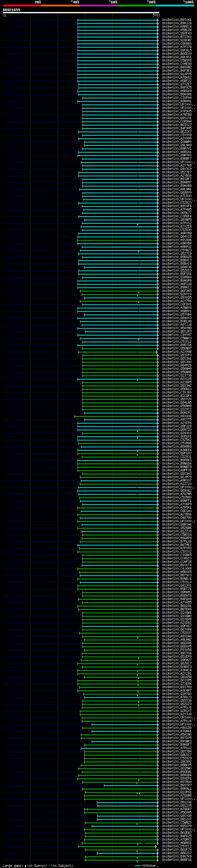Select label UniRef100_C3VJR0
This screenshot has width=197, height=868.
point(176,393)
